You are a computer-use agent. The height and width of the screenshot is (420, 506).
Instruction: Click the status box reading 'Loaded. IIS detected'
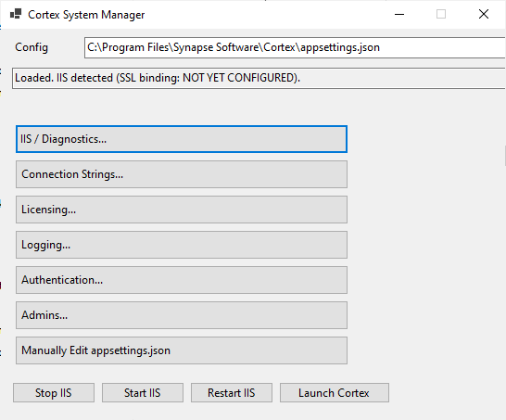click(259, 78)
